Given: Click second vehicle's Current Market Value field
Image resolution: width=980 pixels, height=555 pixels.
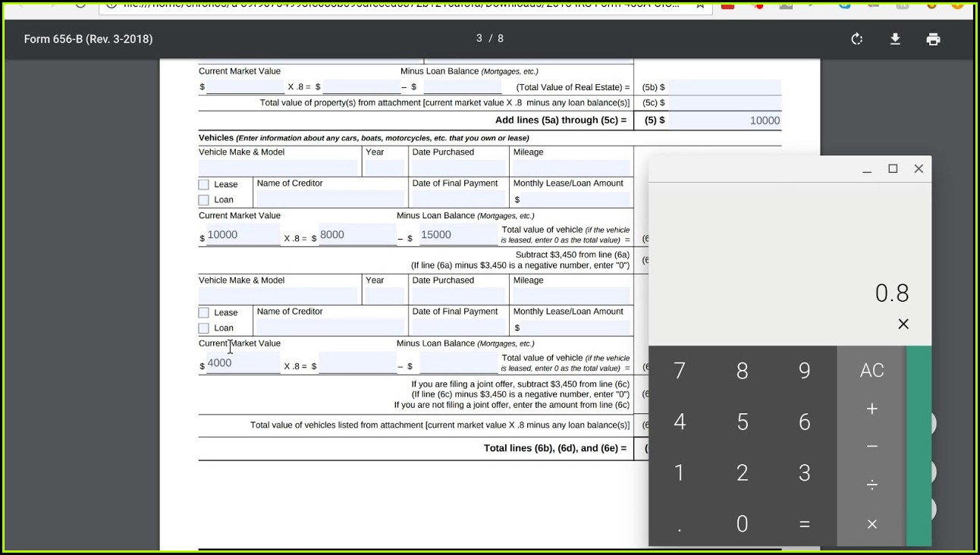Looking at the screenshot, I should click(x=243, y=364).
